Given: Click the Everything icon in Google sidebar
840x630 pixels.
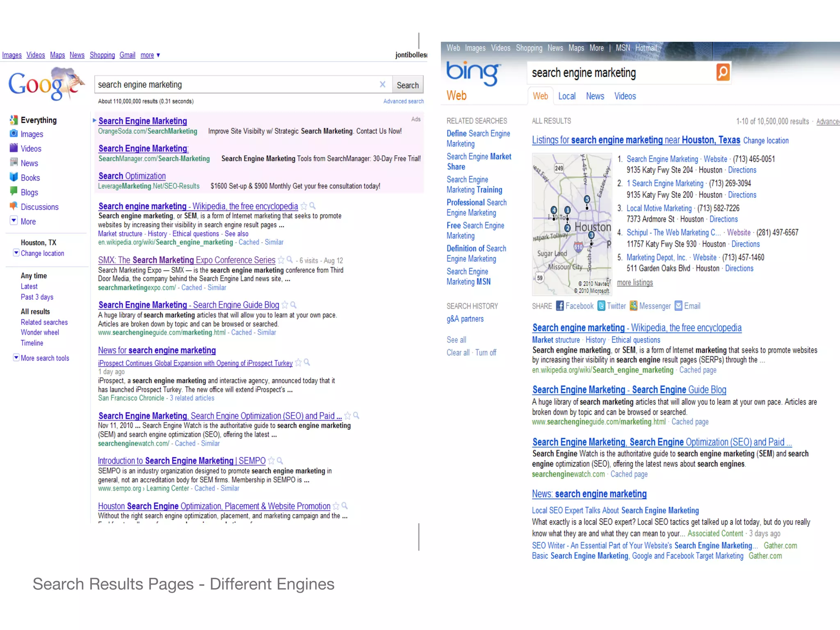Looking at the screenshot, I should (14, 120).
